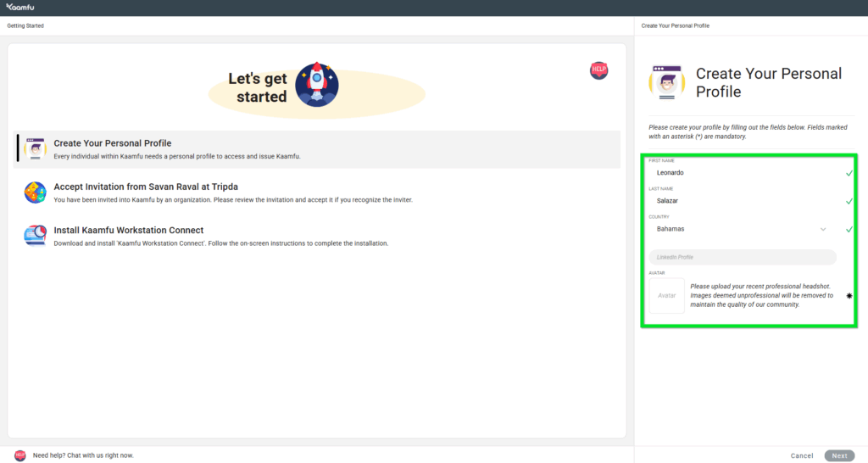Click the Create Your Personal Profile step icon

35,148
